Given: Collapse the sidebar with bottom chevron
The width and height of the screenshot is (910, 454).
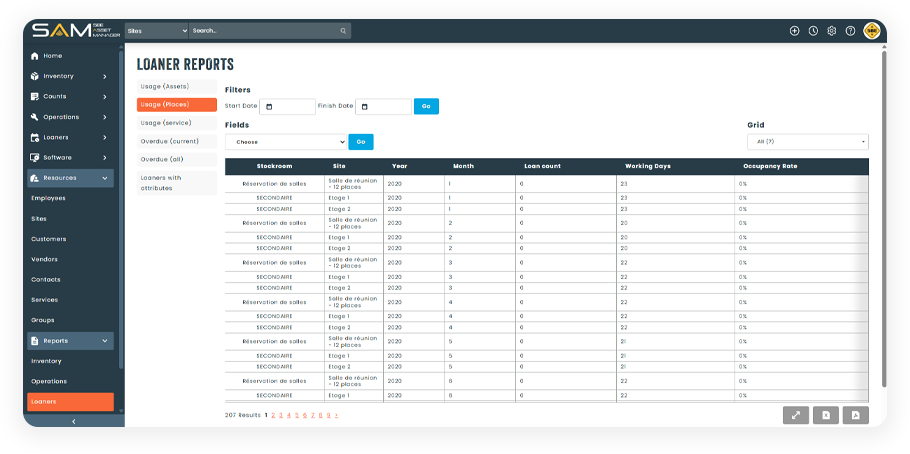Looking at the screenshot, I should pyautogui.click(x=73, y=421).
